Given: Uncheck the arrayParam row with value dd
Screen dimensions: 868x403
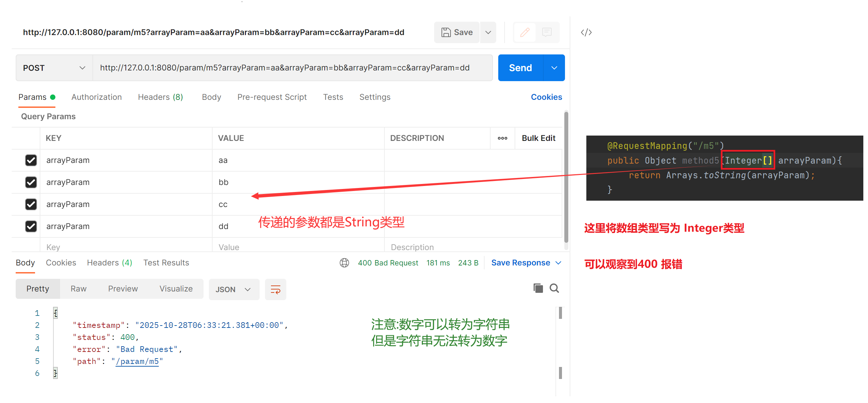Looking at the screenshot, I should (x=31, y=226).
